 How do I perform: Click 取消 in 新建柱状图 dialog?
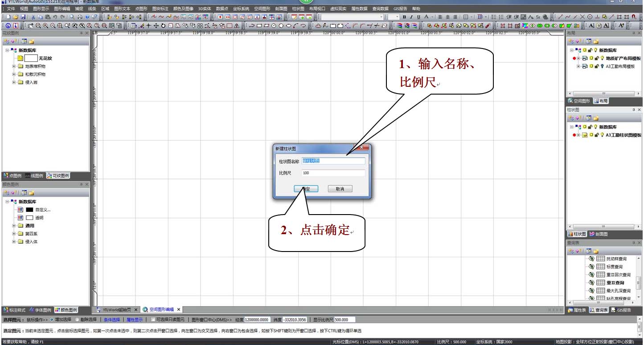340,189
